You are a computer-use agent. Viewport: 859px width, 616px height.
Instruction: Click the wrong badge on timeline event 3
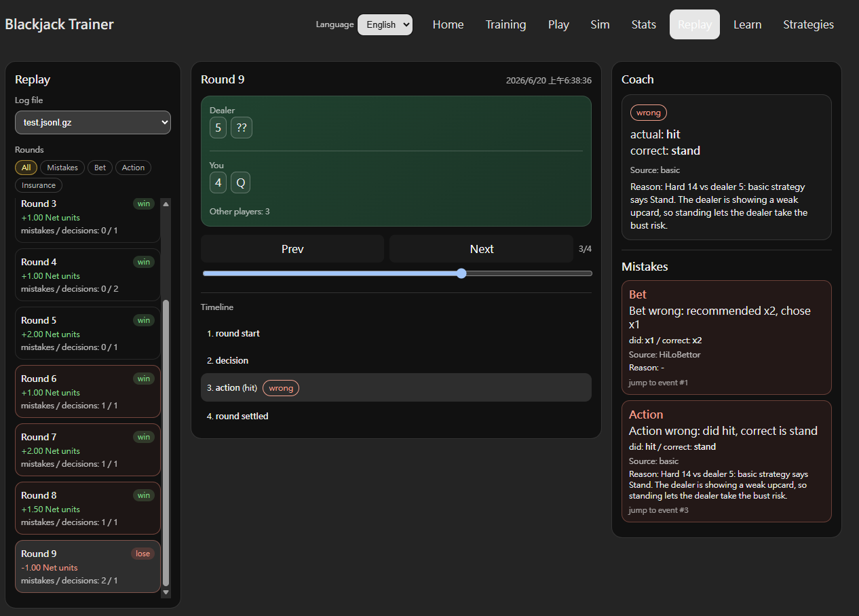point(281,388)
